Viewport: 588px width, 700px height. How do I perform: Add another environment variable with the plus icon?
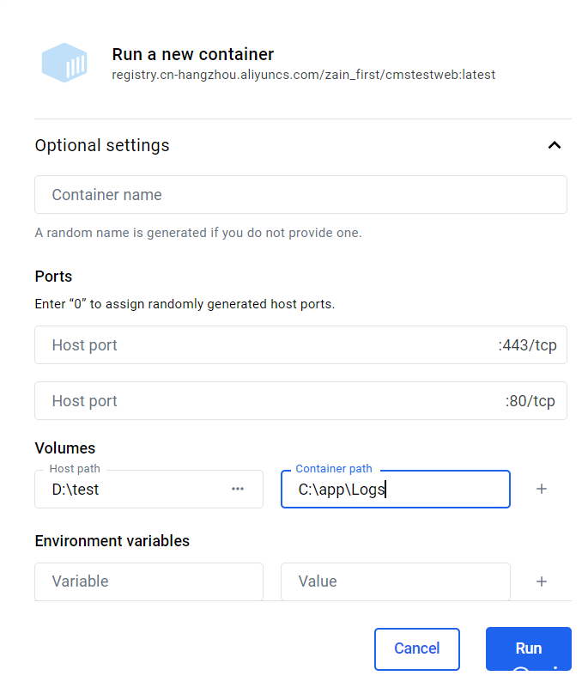tap(541, 581)
